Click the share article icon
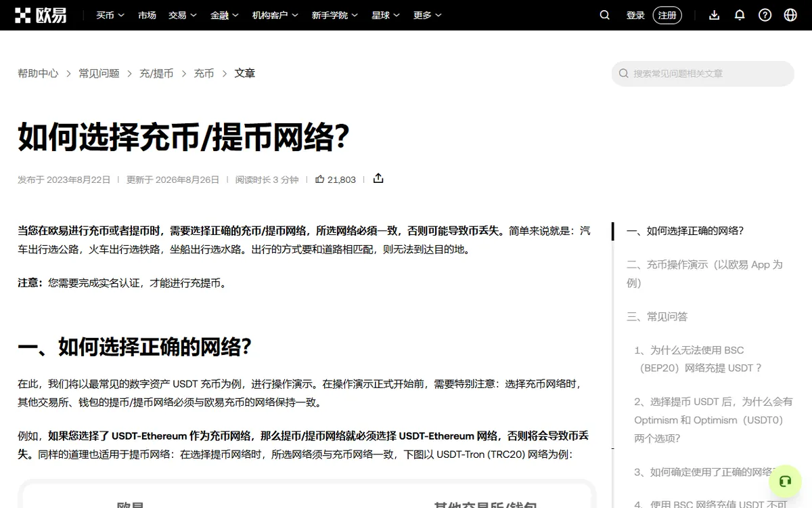812x508 pixels. point(378,178)
